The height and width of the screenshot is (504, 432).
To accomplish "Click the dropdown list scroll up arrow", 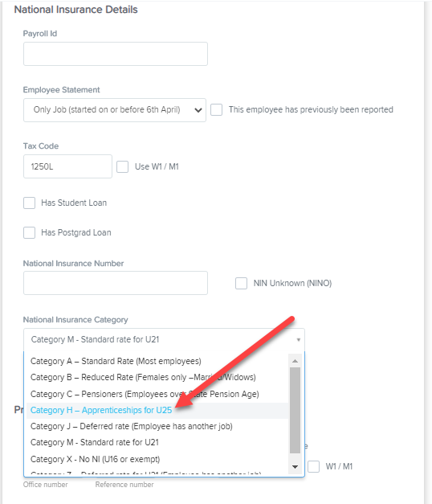I will pyautogui.click(x=295, y=361).
